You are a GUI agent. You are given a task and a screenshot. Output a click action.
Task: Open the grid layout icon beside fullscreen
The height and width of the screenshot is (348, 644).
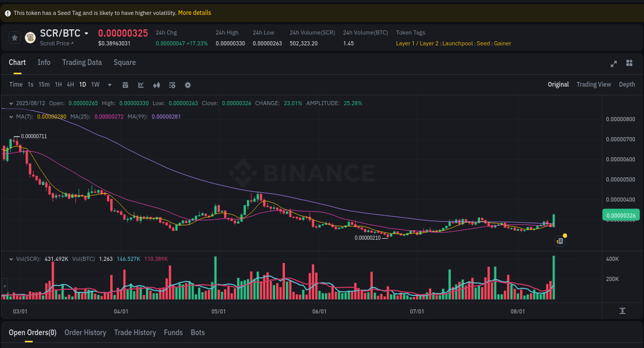(x=629, y=63)
